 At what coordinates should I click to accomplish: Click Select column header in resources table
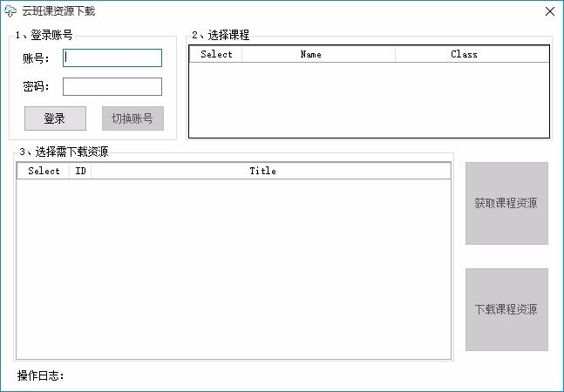coord(44,171)
